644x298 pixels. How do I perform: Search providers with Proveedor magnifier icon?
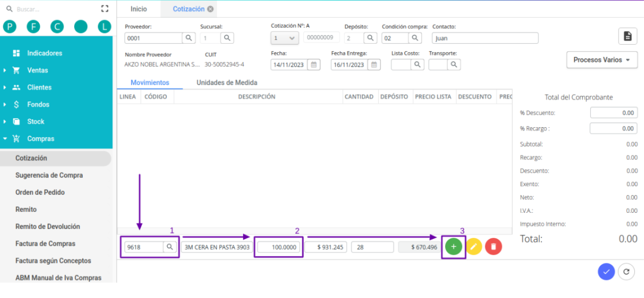click(x=189, y=38)
